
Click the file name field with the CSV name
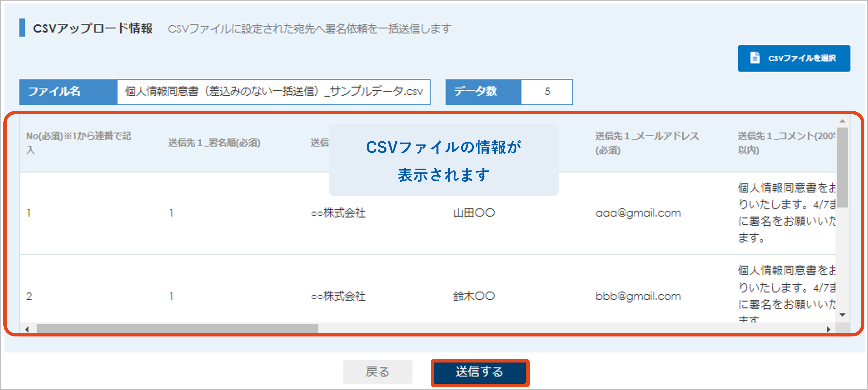[x=273, y=92]
